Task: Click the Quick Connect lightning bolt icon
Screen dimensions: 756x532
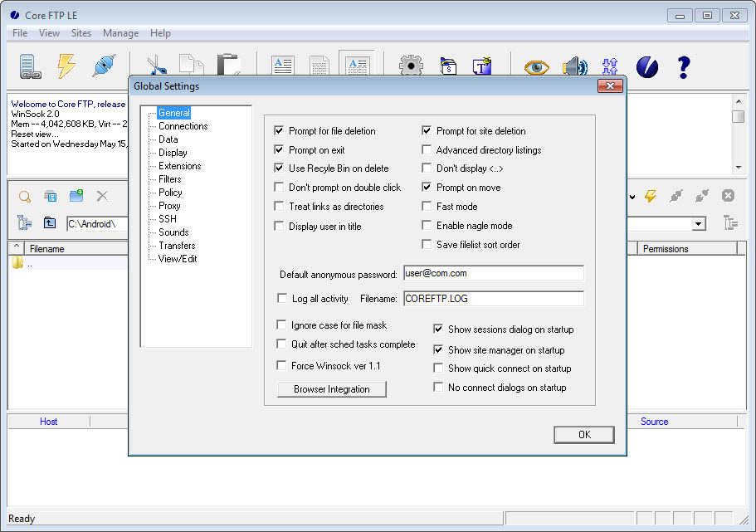Action: (x=66, y=66)
